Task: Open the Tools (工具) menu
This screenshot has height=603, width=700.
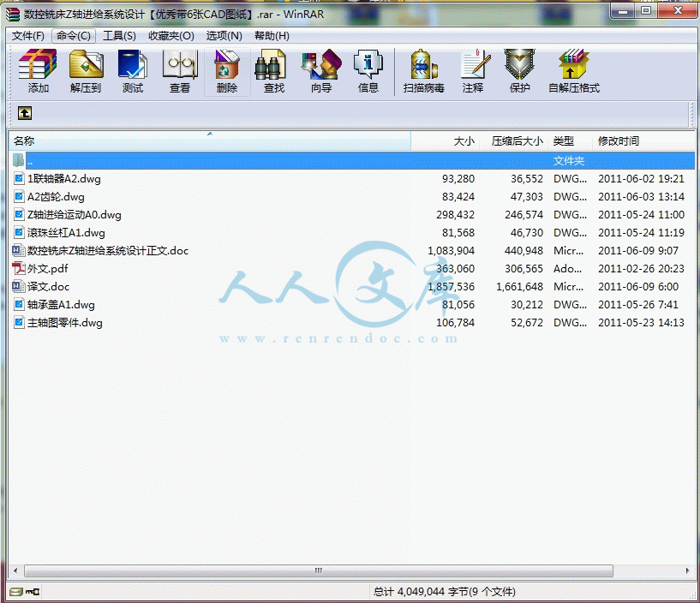Action: coord(119,36)
